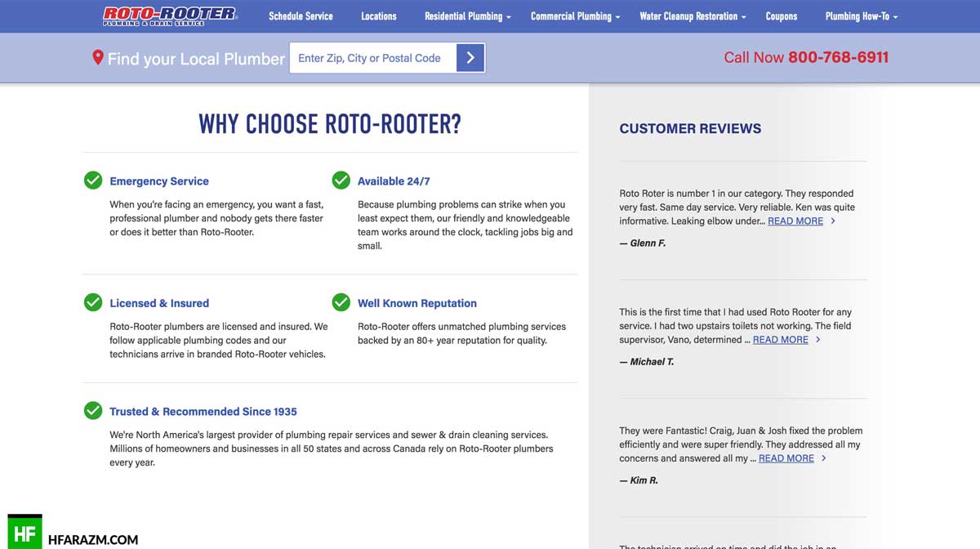
Task: Click the Well Known Reputation heading
Action: (x=417, y=303)
